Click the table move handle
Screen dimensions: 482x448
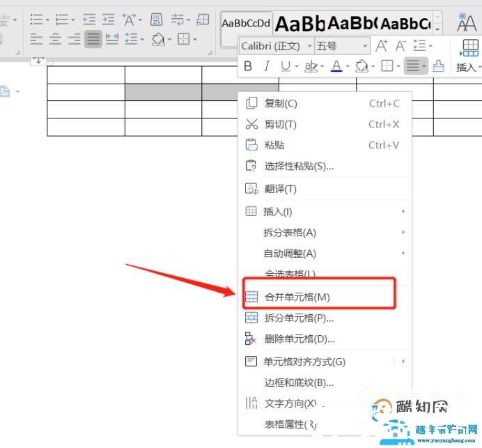(x=38, y=60)
